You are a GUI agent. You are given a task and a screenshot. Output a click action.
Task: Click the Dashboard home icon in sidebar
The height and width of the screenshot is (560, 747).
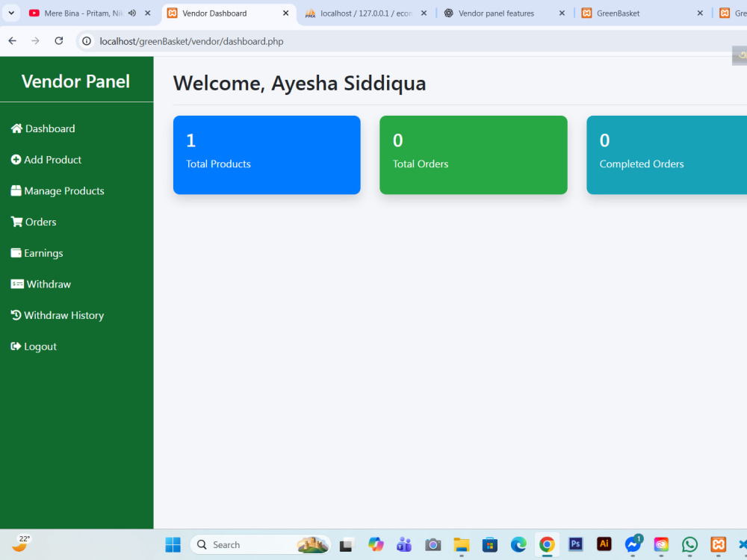coord(16,128)
